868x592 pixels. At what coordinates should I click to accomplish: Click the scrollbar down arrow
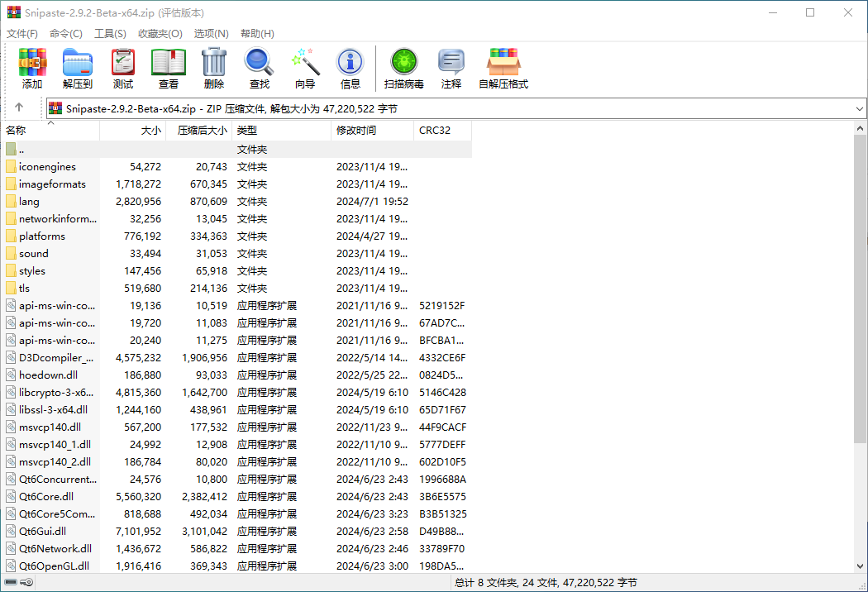(x=860, y=566)
